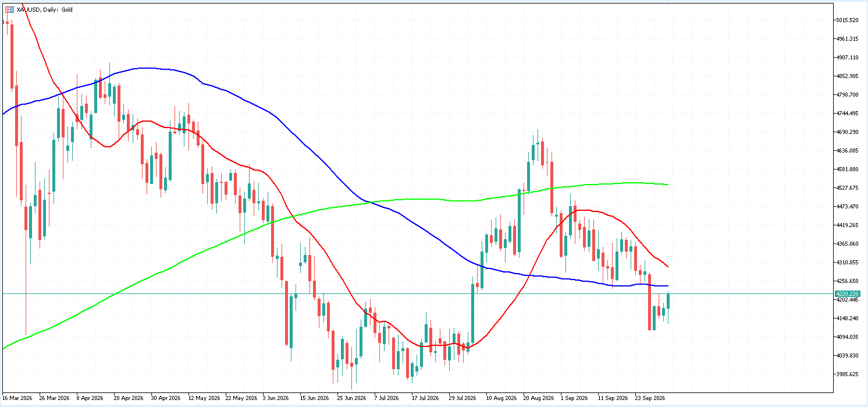Click the 4961.315 price axis label
868x407 pixels.
(847, 39)
